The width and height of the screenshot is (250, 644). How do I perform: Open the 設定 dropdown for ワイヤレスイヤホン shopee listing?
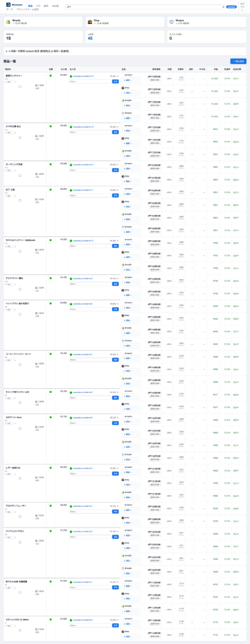tap(131, 573)
